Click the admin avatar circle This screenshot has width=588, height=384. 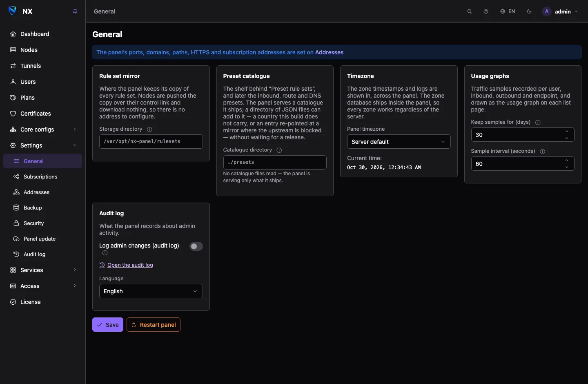coord(547,11)
